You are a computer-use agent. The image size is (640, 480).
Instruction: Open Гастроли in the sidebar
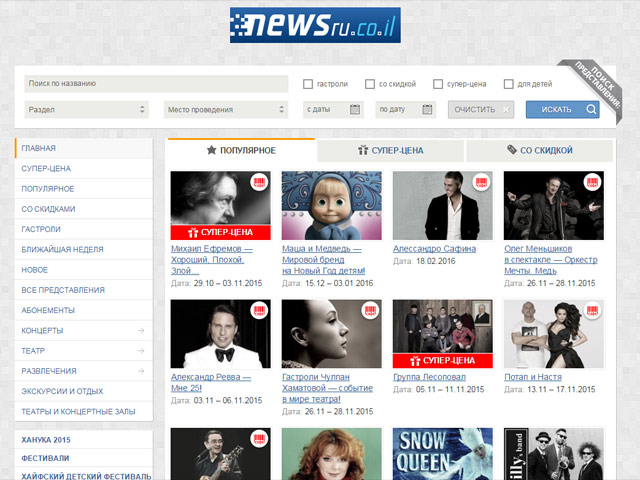click(x=84, y=229)
